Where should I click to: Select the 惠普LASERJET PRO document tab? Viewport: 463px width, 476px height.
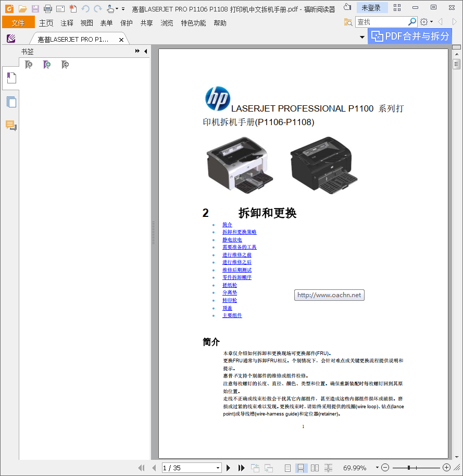pyautogui.click(x=73, y=40)
